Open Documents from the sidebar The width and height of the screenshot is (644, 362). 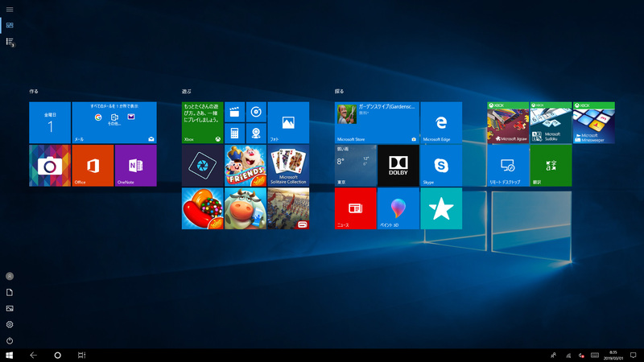click(10, 292)
